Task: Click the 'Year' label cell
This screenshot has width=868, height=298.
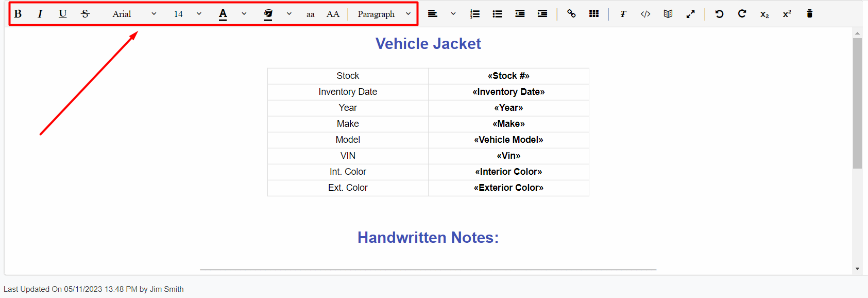Action: (x=348, y=108)
